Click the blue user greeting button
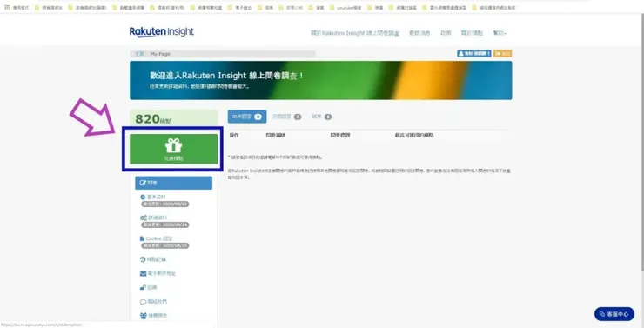 (x=474, y=53)
